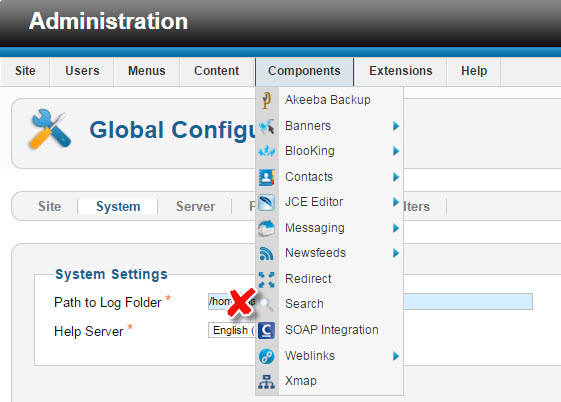The width and height of the screenshot is (561, 402).
Task: Click the Xmap sitemap icon
Action: click(x=267, y=382)
